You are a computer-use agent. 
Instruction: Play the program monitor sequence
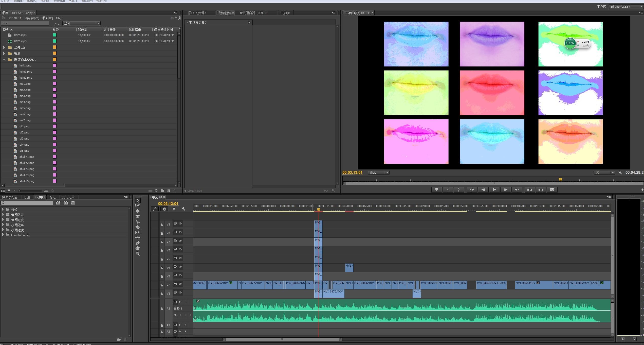tap(494, 189)
